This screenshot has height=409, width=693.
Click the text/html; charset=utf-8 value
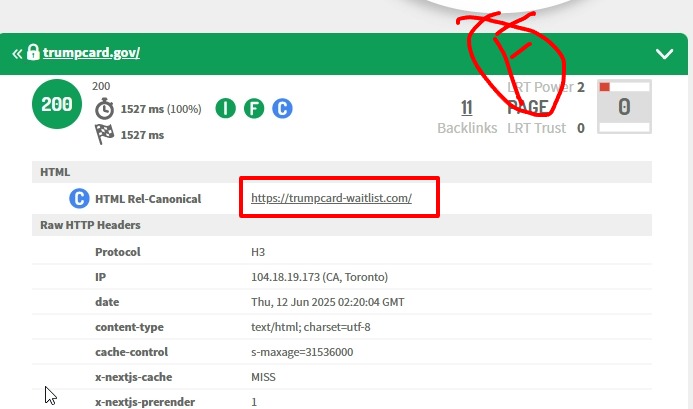click(311, 327)
